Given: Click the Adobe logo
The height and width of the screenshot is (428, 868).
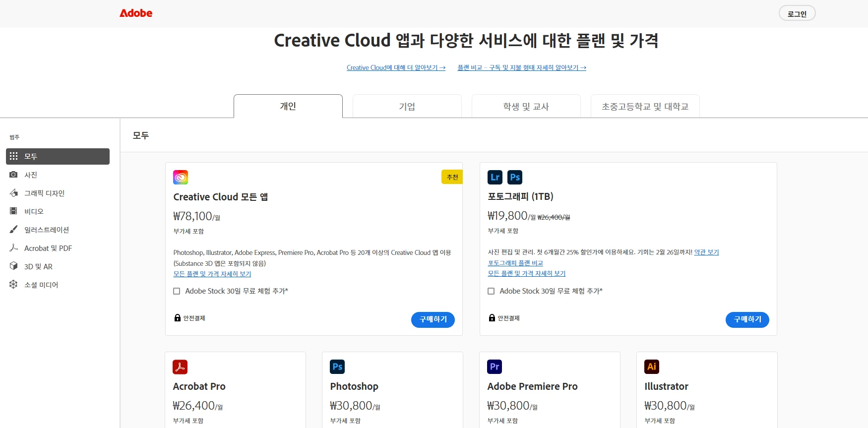Looking at the screenshot, I should coord(136,13).
